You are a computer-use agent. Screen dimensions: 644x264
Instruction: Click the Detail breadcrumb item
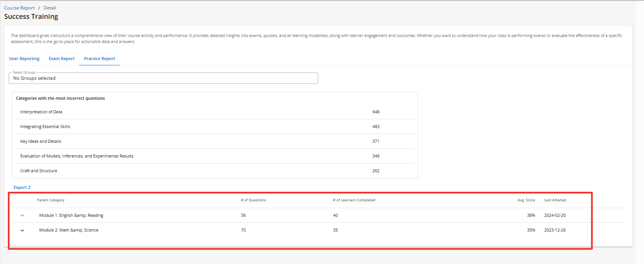click(49, 8)
